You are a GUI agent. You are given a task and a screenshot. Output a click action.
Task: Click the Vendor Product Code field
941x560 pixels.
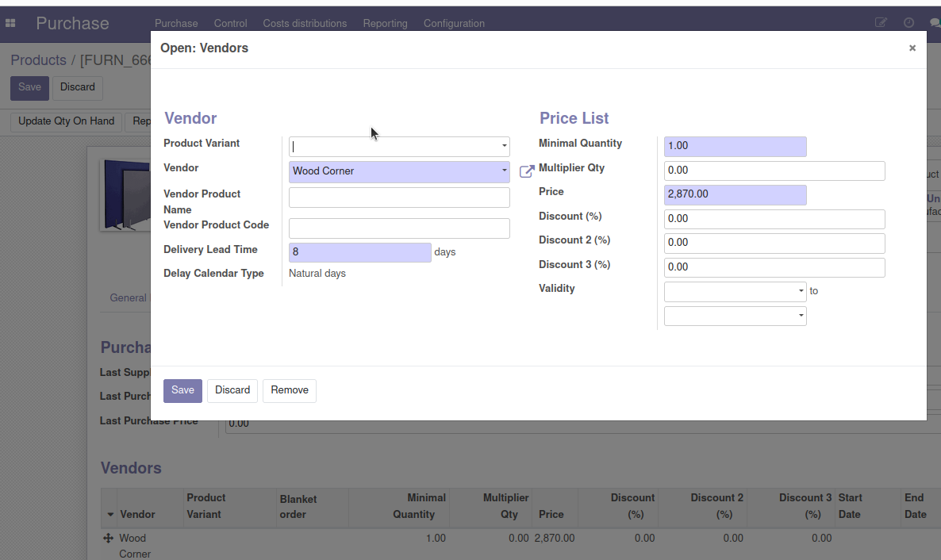point(399,228)
